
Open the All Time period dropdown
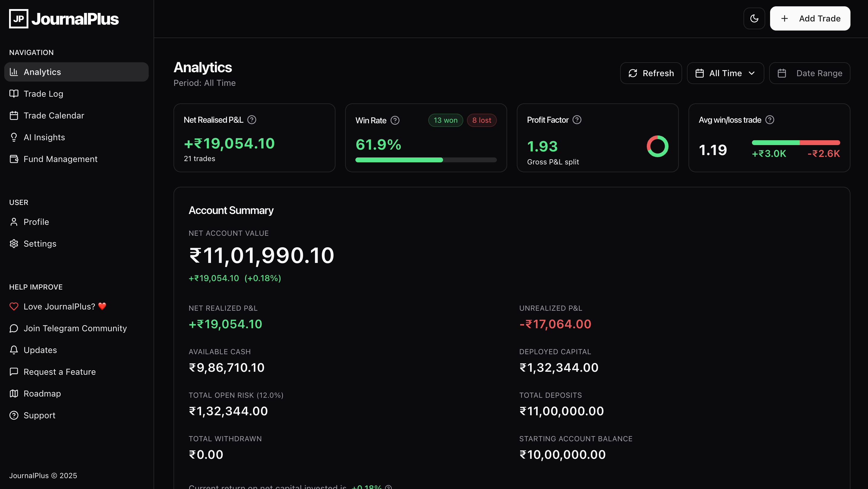coord(725,73)
